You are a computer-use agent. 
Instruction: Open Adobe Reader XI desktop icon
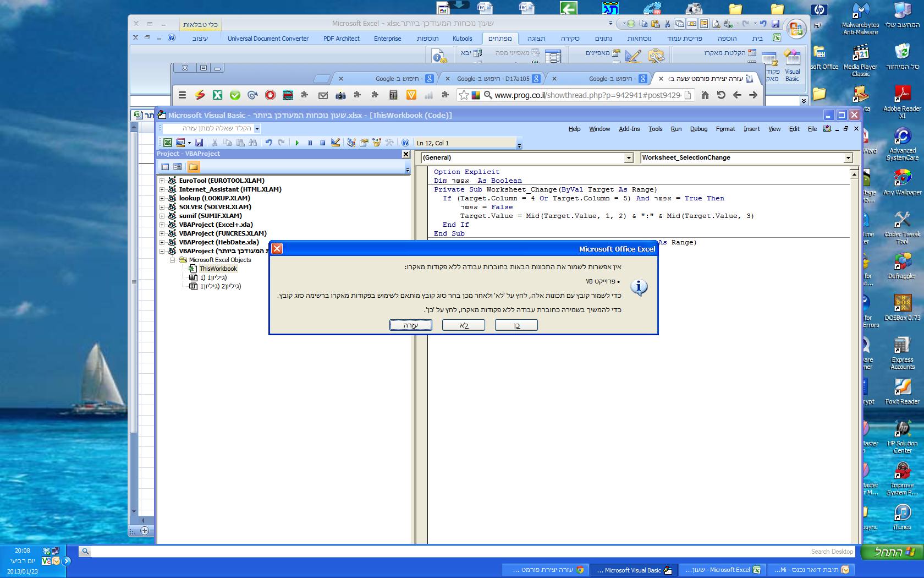point(902,102)
